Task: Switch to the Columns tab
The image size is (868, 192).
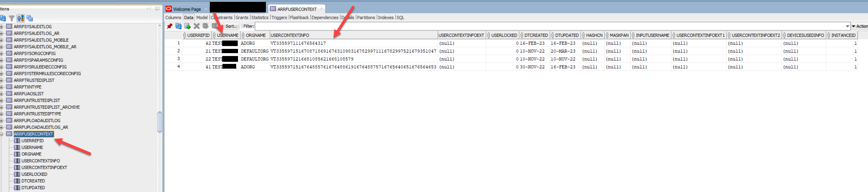Action: [x=173, y=18]
